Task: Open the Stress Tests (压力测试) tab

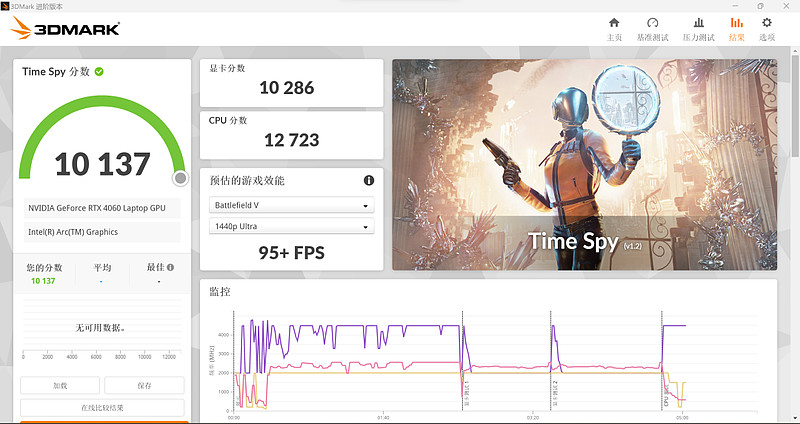Action: (698, 29)
